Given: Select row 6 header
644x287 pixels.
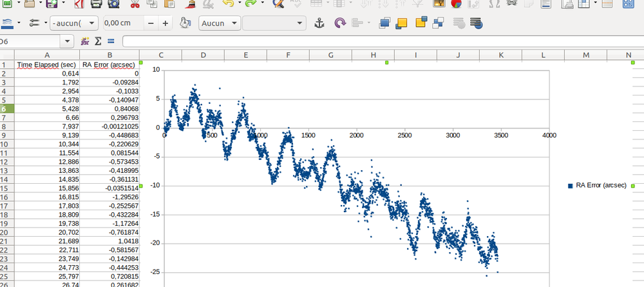Looking at the screenshot, I should tap(7, 108).
